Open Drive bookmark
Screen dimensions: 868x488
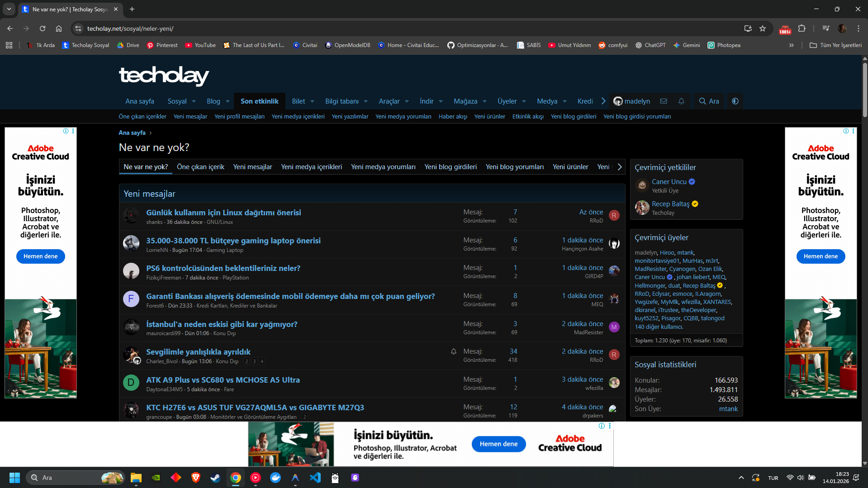(128, 45)
